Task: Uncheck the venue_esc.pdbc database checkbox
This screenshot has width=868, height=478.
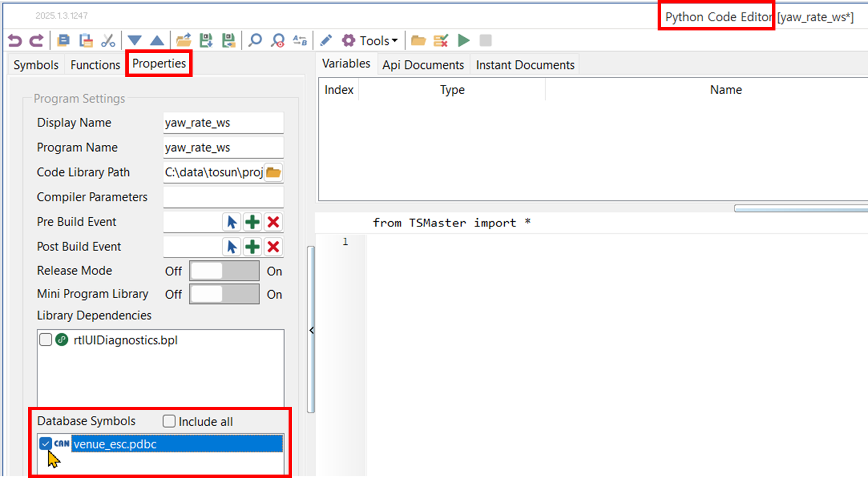Action: tap(45, 444)
